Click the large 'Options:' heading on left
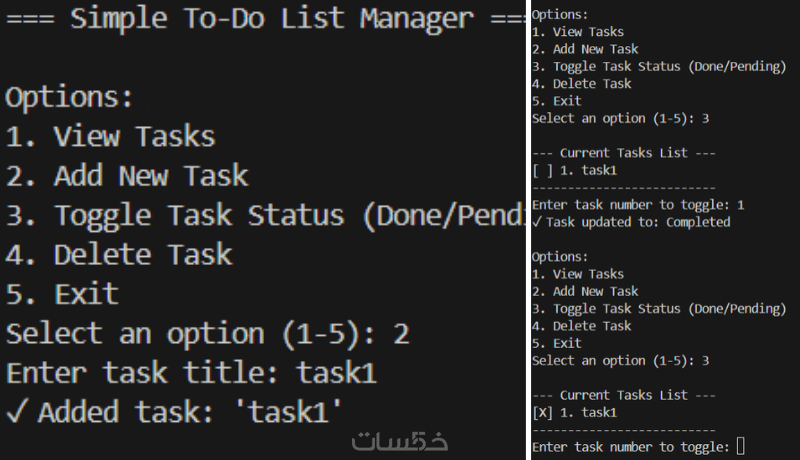This screenshot has height=460, width=800. (x=69, y=97)
